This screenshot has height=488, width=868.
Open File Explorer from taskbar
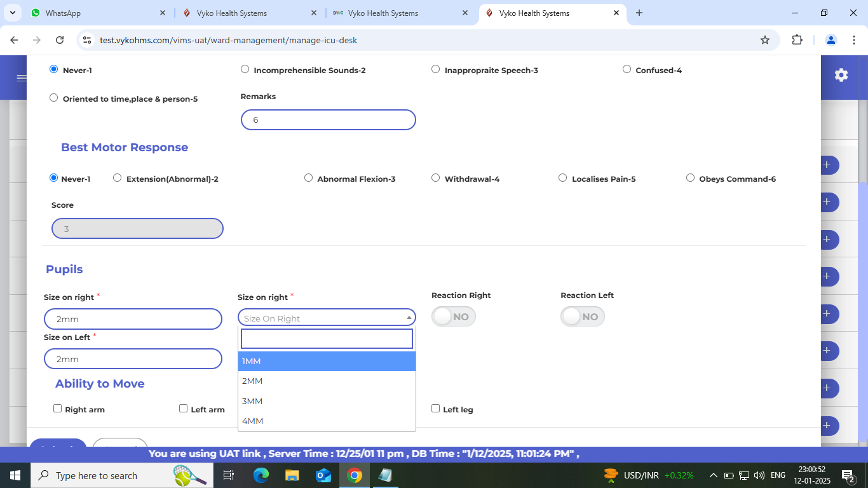(x=292, y=475)
